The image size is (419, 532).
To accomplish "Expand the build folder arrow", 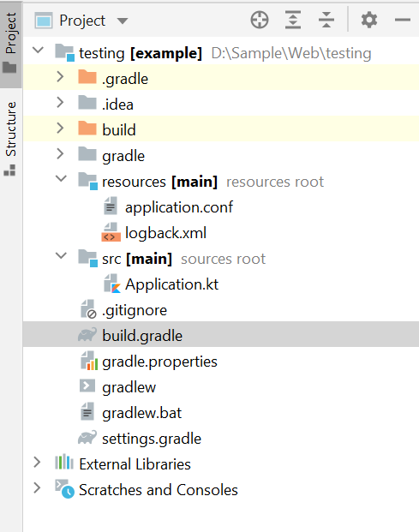I will pos(60,128).
